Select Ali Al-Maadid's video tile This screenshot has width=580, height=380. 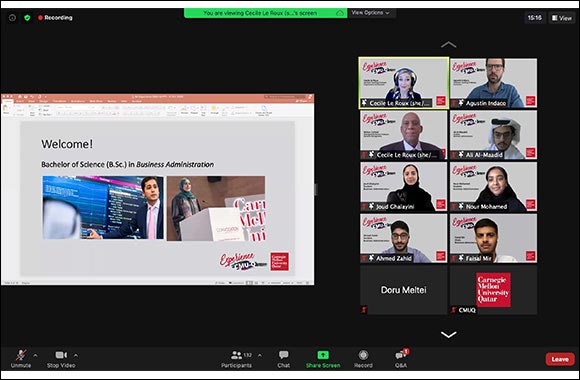(493, 135)
